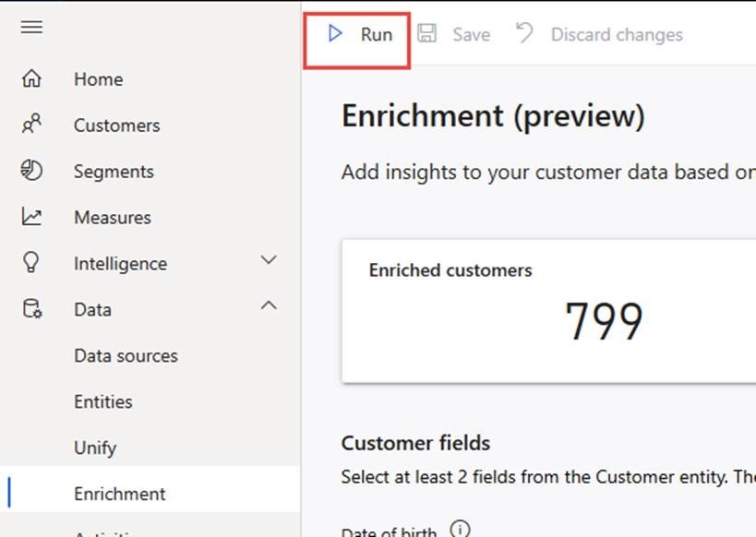Open the Entities page
The width and height of the screenshot is (756, 537).
[x=102, y=401]
